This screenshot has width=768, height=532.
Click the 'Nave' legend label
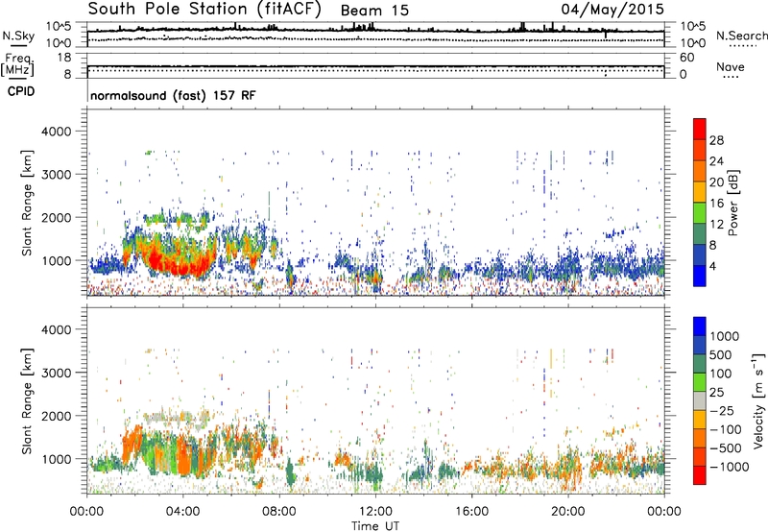click(x=731, y=67)
